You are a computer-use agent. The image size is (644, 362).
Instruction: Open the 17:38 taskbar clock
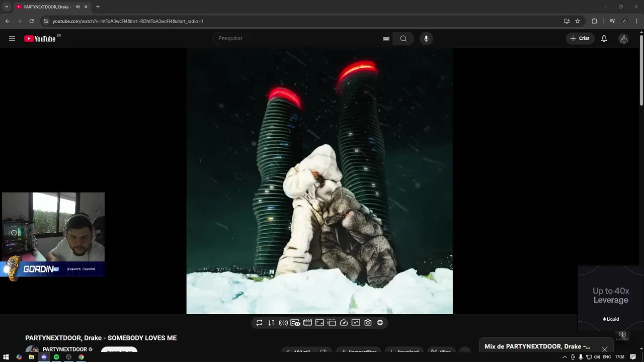pyautogui.click(x=619, y=357)
